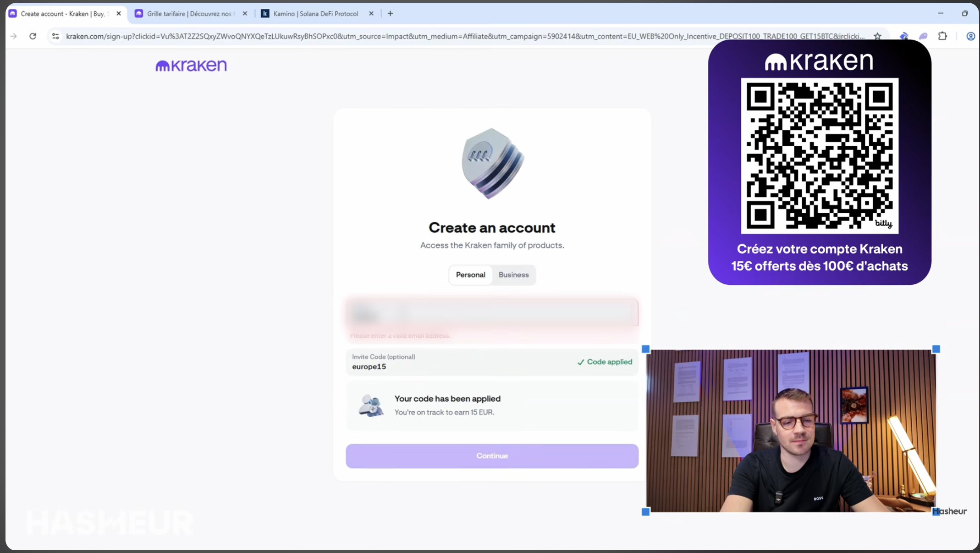
Task: Click the forward navigation arrow
Action: (x=14, y=36)
